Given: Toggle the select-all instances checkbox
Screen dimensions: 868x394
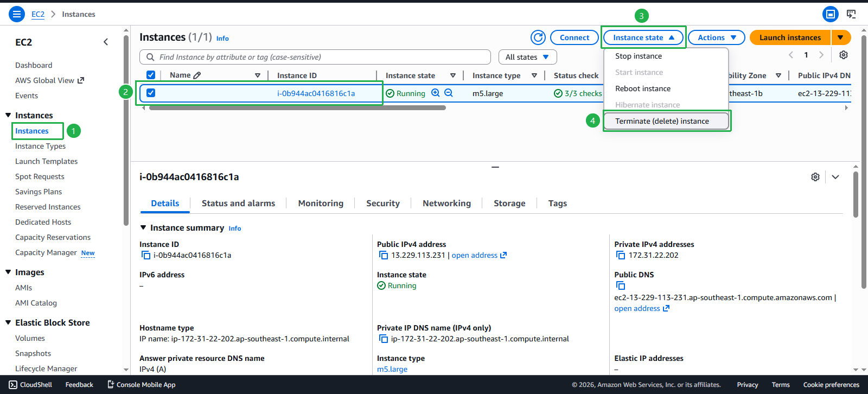Looking at the screenshot, I should pos(151,75).
